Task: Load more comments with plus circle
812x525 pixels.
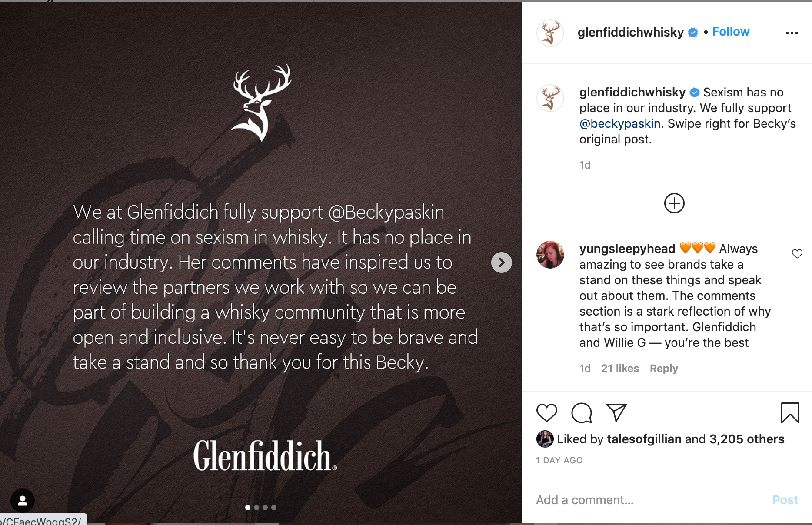Action: tap(674, 203)
